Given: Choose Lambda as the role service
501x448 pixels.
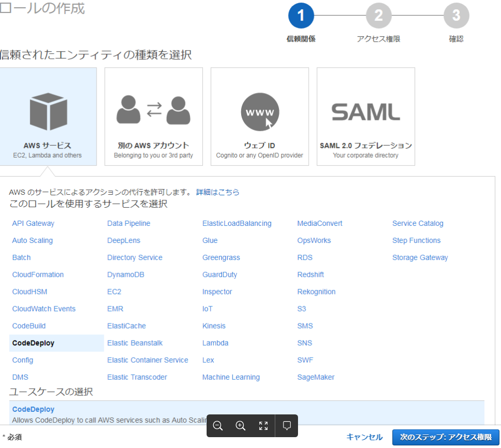Looking at the screenshot, I should 215,343.
